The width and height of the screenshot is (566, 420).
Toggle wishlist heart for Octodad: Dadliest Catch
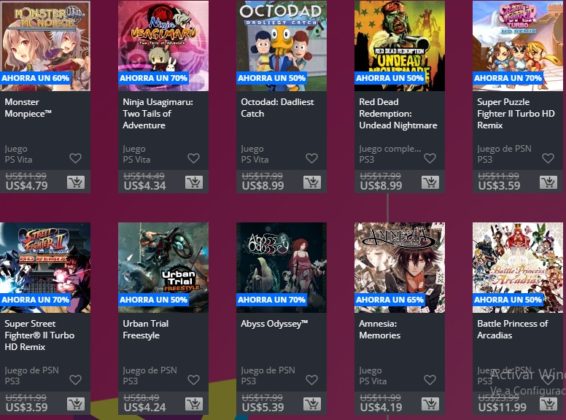tap(312, 158)
